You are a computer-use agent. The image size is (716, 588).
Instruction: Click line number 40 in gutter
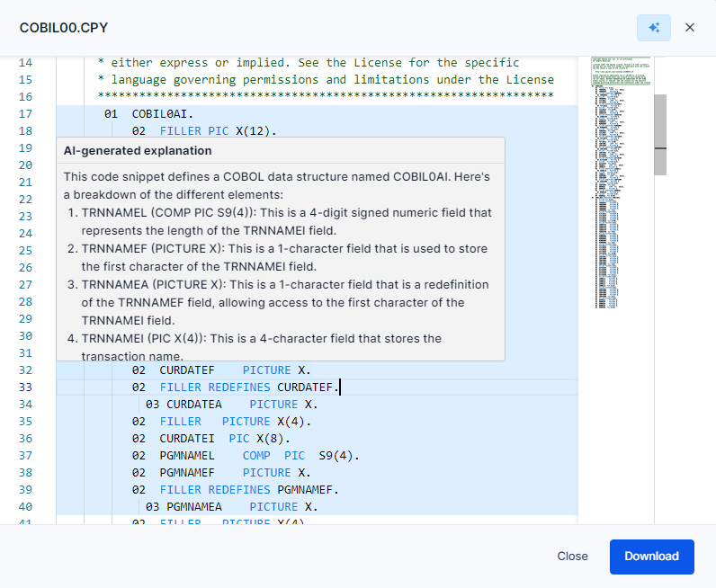click(x=25, y=507)
